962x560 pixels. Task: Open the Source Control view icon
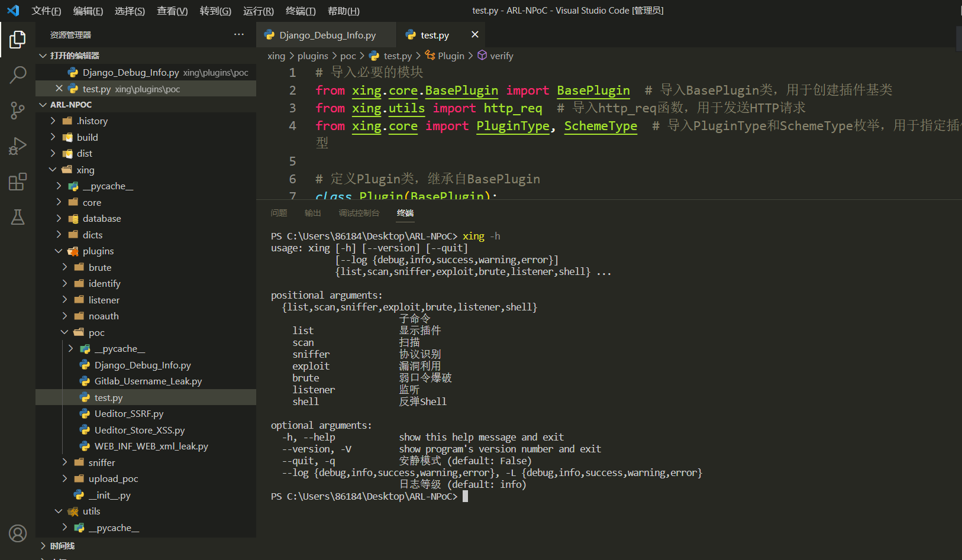[18, 111]
